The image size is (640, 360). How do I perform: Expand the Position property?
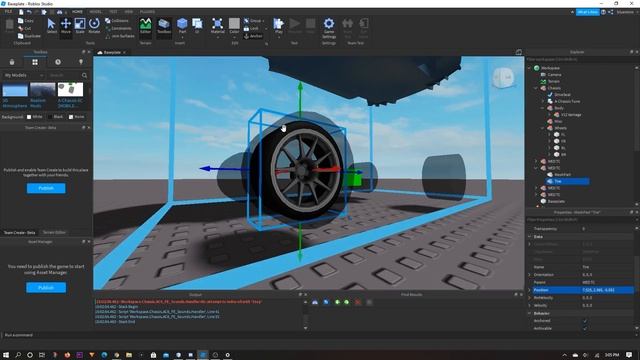coord(530,290)
